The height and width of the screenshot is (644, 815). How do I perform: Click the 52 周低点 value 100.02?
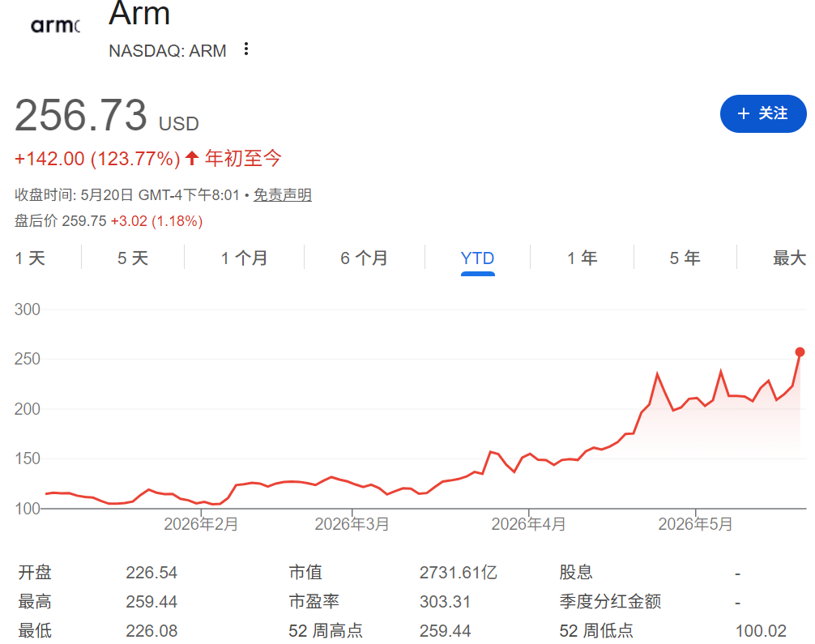tap(761, 631)
